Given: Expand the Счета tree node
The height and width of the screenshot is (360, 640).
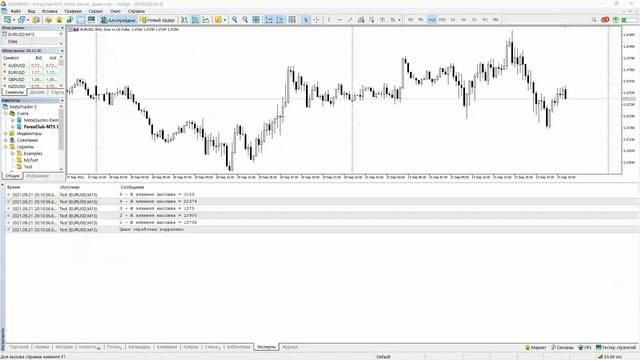Looking at the screenshot, I should pyautogui.click(x=6, y=113).
